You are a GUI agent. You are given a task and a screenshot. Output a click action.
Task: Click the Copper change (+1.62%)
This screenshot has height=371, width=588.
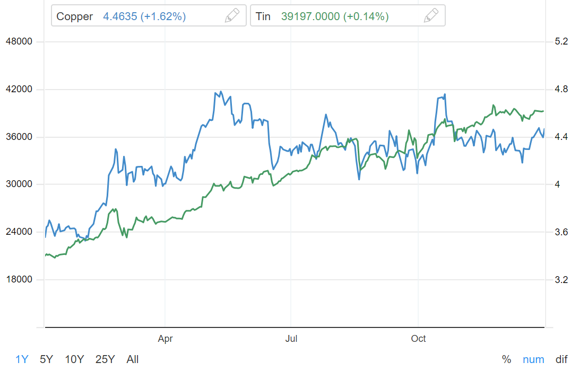163,16
